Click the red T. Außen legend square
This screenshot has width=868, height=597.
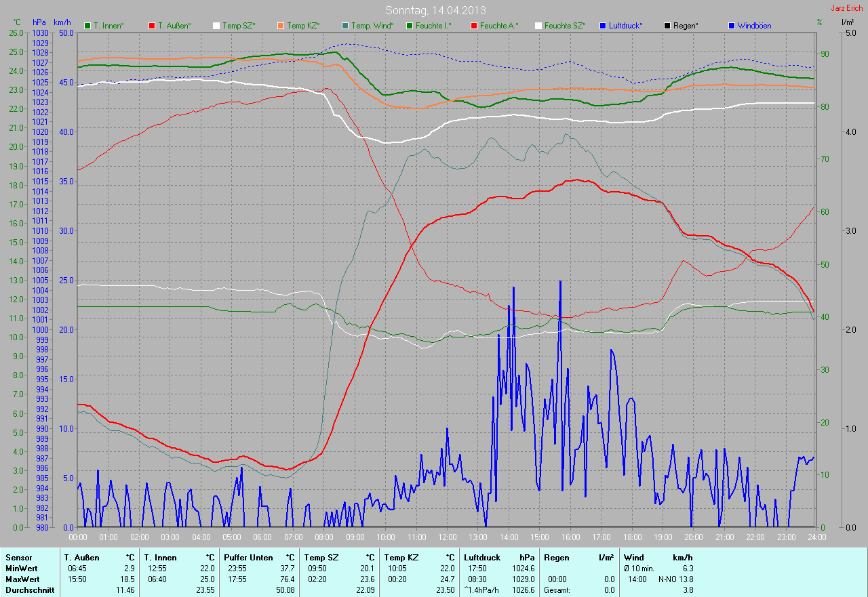pyautogui.click(x=151, y=26)
